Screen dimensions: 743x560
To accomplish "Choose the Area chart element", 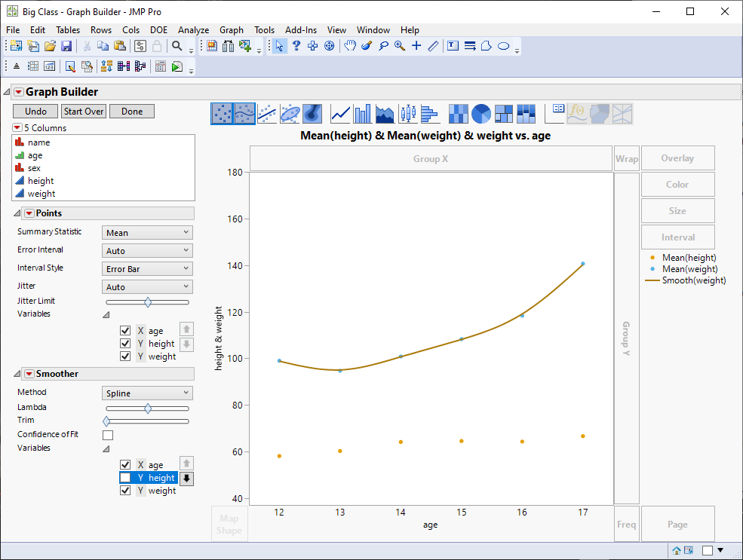I will (x=384, y=113).
